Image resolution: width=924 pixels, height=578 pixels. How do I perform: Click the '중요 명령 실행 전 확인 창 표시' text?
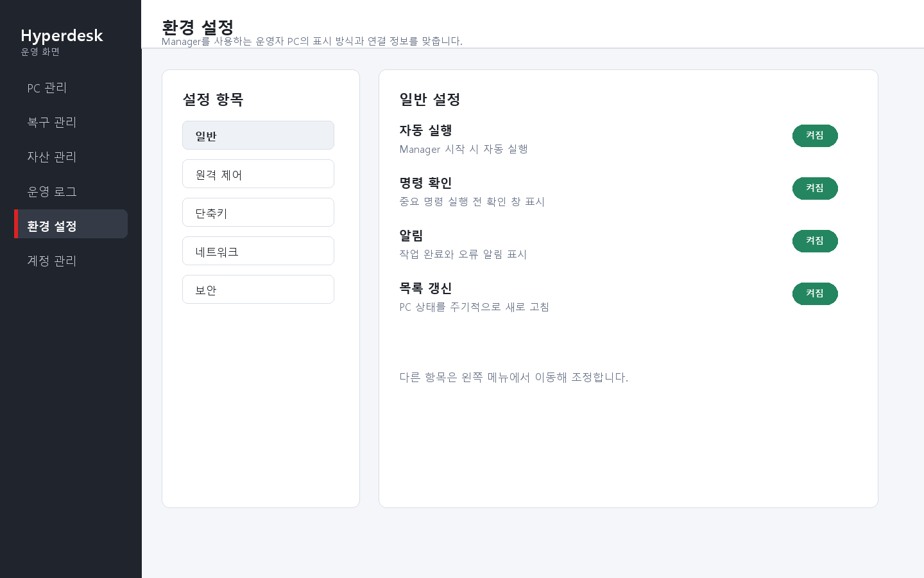[x=472, y=202]
